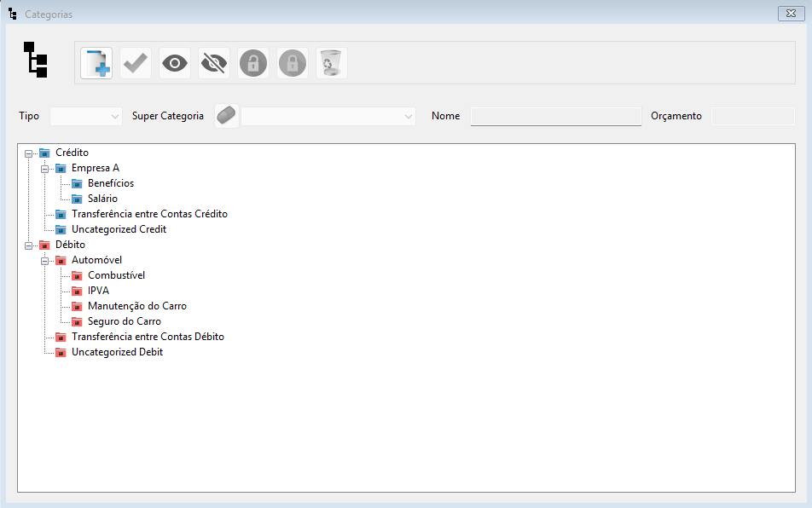Viewport: 812px width, 508px height.
Task: Collapse the Crédito tree node
Action: [29, 153]
